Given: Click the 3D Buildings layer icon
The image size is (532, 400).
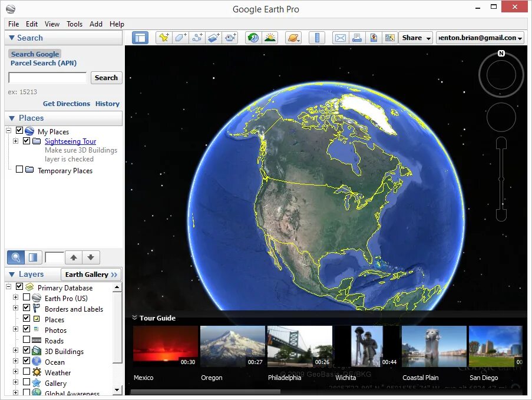Looking at the screenshot, I should pos(37,351).
